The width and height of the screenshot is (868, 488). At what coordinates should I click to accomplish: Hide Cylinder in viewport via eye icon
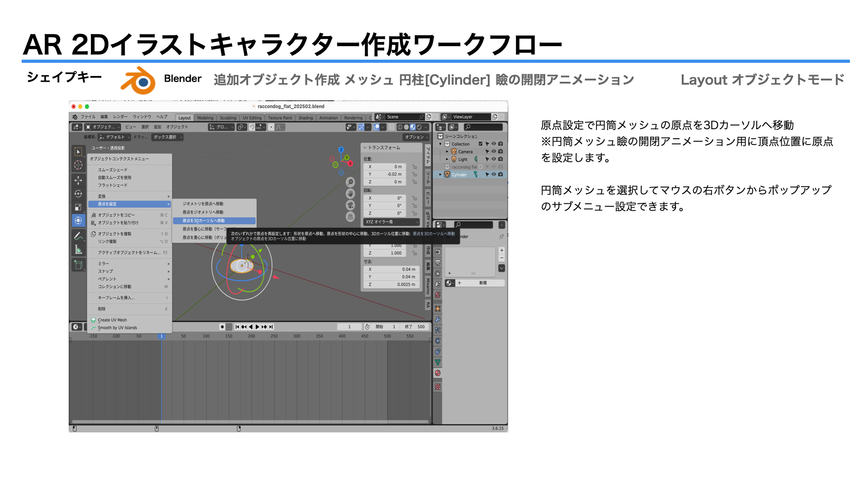pos(494,174)
